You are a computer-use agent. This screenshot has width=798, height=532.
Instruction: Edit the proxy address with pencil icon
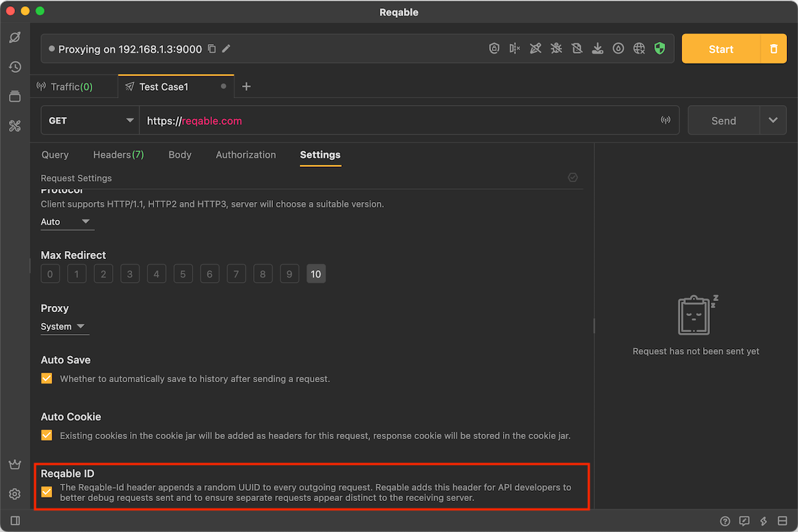pyautogui.click(x=226, y=49)
